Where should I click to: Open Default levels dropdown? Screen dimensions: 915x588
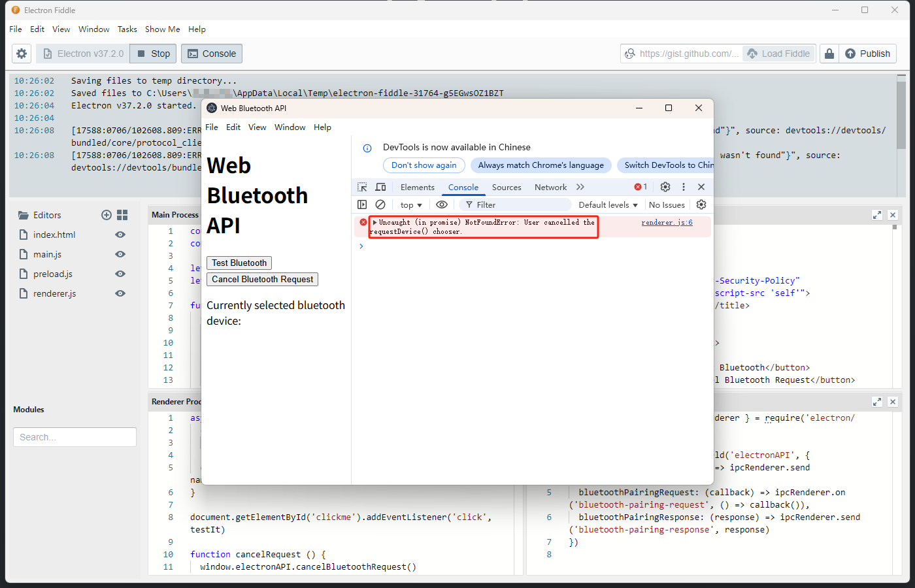coord(608,204)
